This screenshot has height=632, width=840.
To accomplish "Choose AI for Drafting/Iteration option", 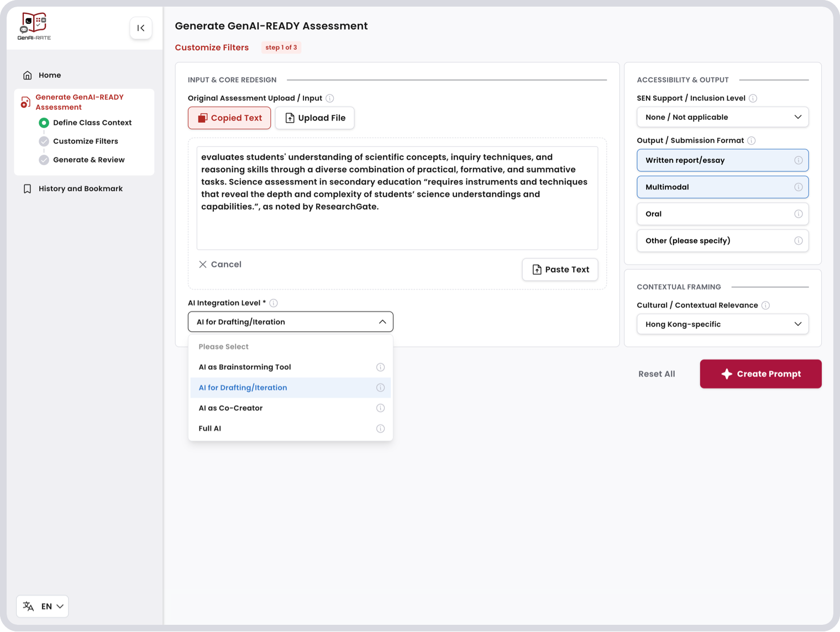I will point(290,388).
